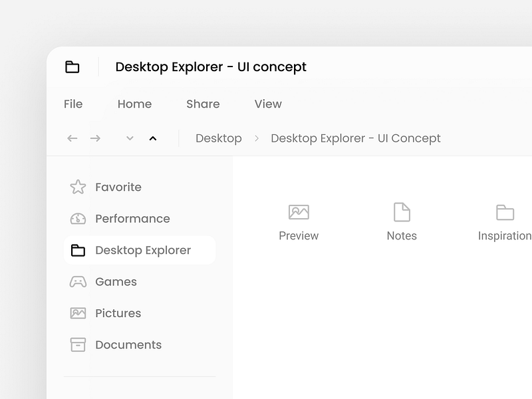Click the folder icon next to Desktop Explorer

78,250
